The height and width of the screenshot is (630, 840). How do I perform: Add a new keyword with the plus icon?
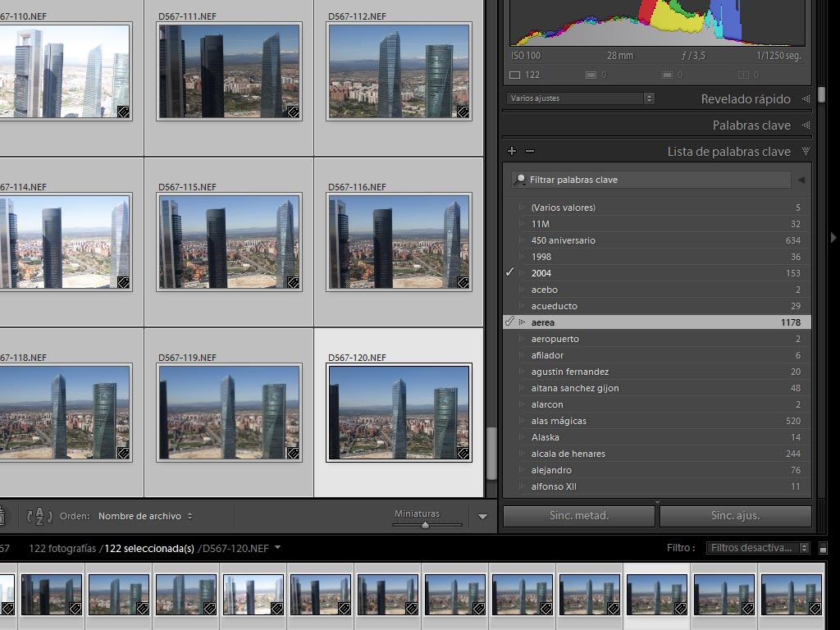pyautogui.click(x=512, y=151)
